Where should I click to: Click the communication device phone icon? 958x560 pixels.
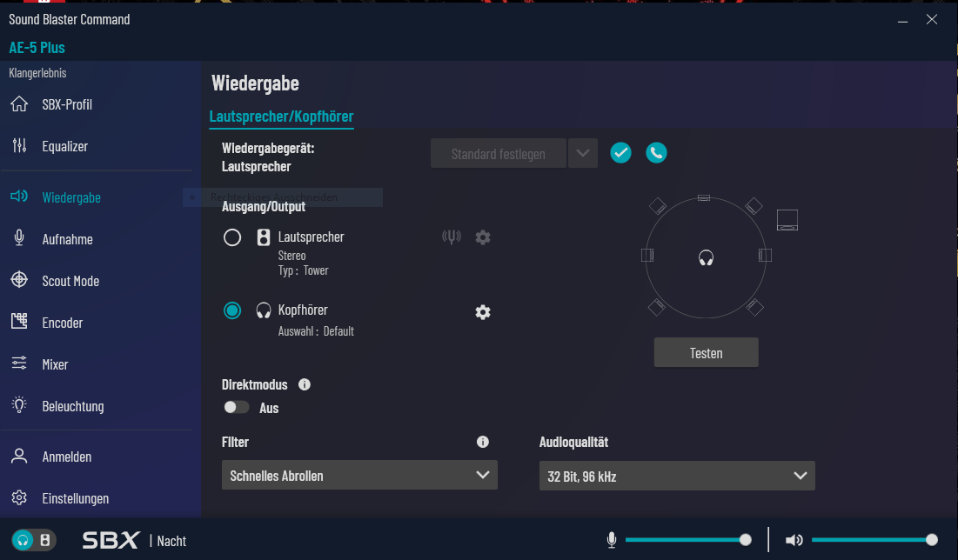coord(656,153)
